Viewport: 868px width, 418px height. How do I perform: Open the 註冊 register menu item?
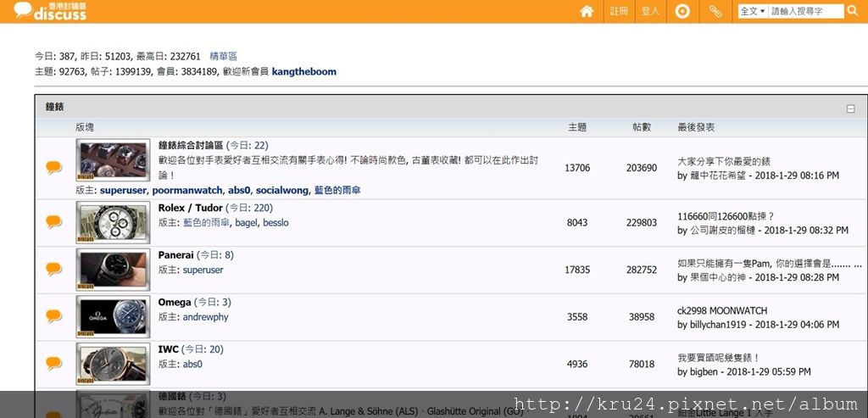619,11
